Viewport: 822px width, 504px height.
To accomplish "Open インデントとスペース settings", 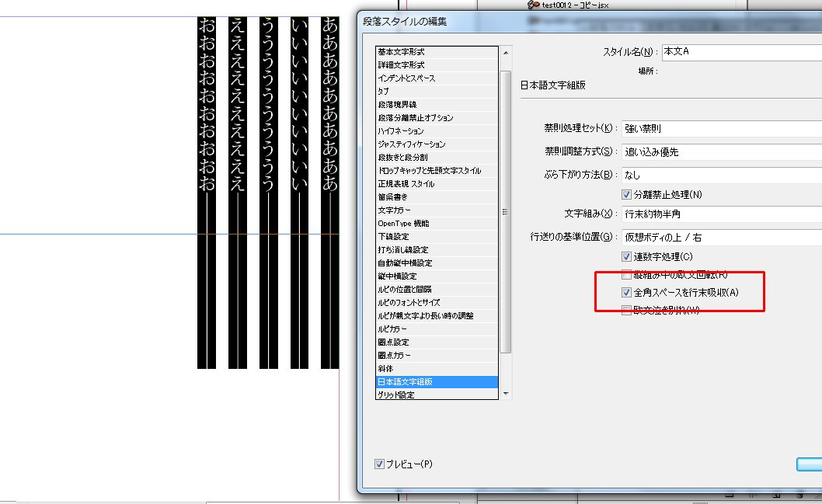I will pyautogui.click(x=437, y=78).
